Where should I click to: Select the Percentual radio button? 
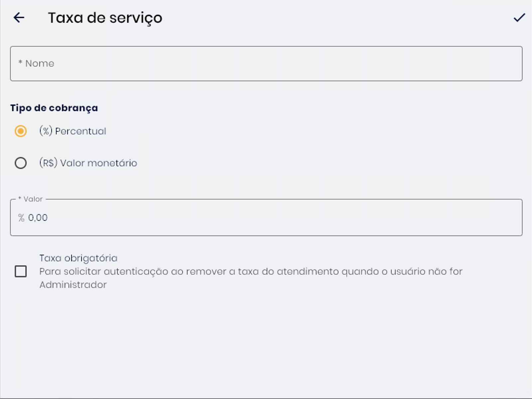click(x=21, y=131)
